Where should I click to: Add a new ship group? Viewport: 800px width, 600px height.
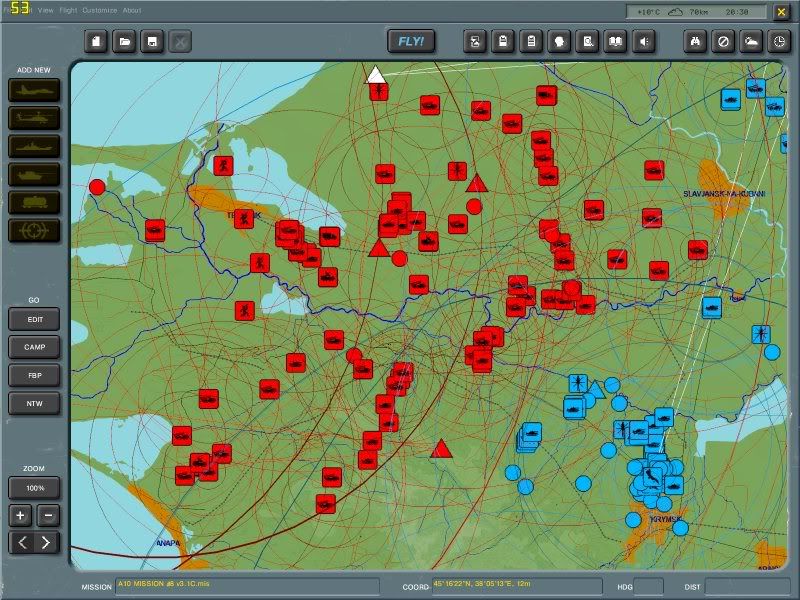tap(34, 146)
